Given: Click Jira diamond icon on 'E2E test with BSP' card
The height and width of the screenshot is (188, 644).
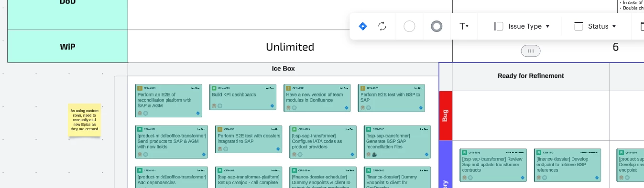Looking at the screenshot, I should pyautogui.click(x=421, y=108).
